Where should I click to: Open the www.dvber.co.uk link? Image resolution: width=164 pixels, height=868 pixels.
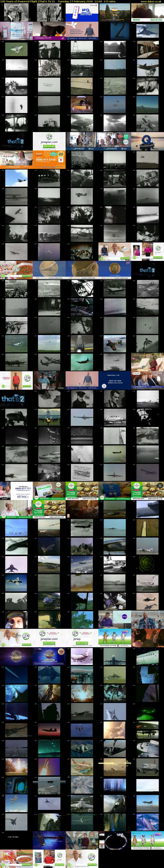point(151,1)
